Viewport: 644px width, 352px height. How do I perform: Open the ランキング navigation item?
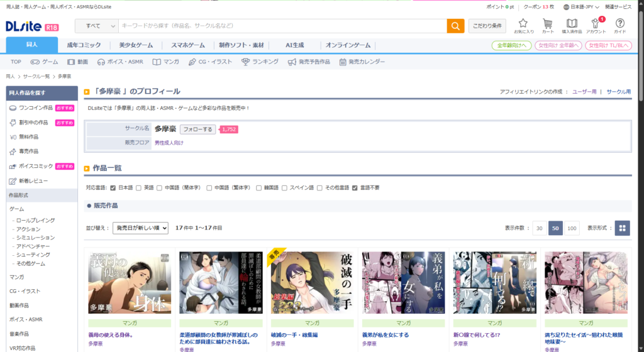pyautogui.click(x=260, y=62)
